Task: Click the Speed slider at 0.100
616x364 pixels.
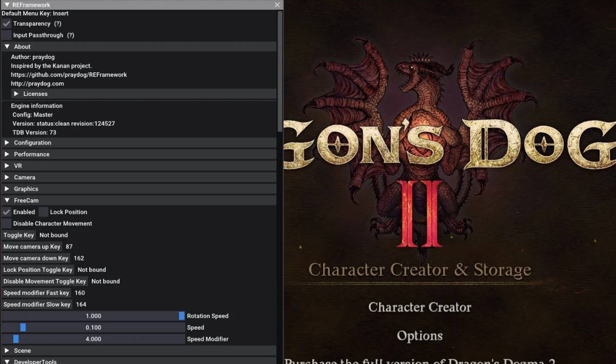Action: point(93,328)
